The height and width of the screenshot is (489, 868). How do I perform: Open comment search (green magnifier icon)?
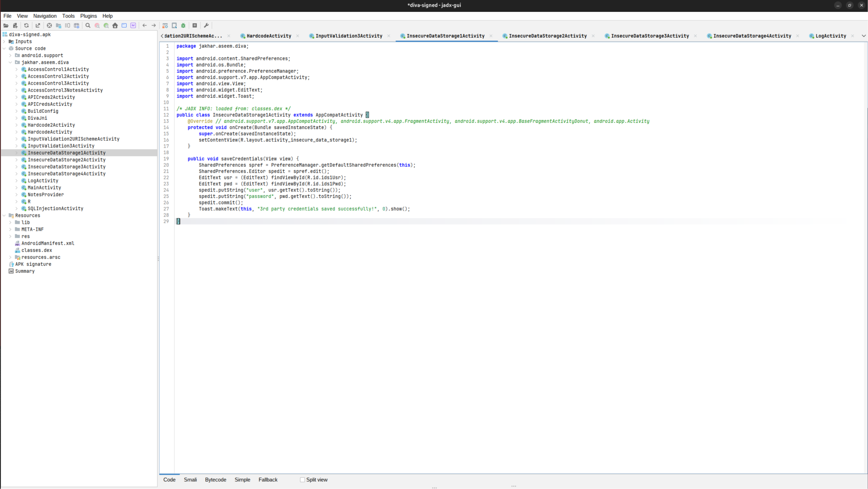pos(106,25)
